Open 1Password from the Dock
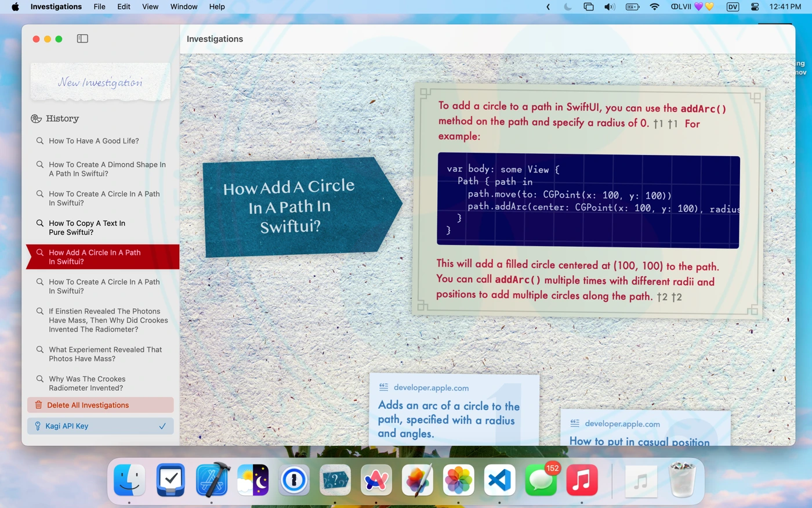 294,480
